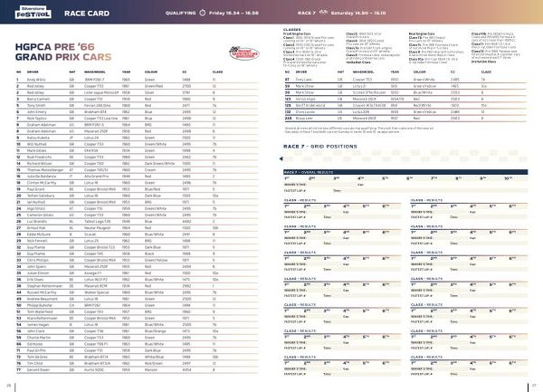Click the 'RACE 7 - GRID POSITIONS' heading

tap(320, 147)
